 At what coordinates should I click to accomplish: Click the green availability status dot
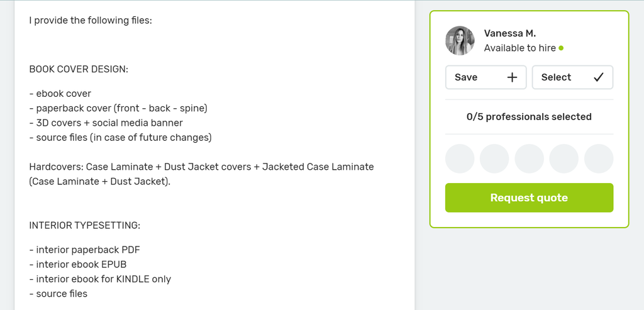coord(561,48)
